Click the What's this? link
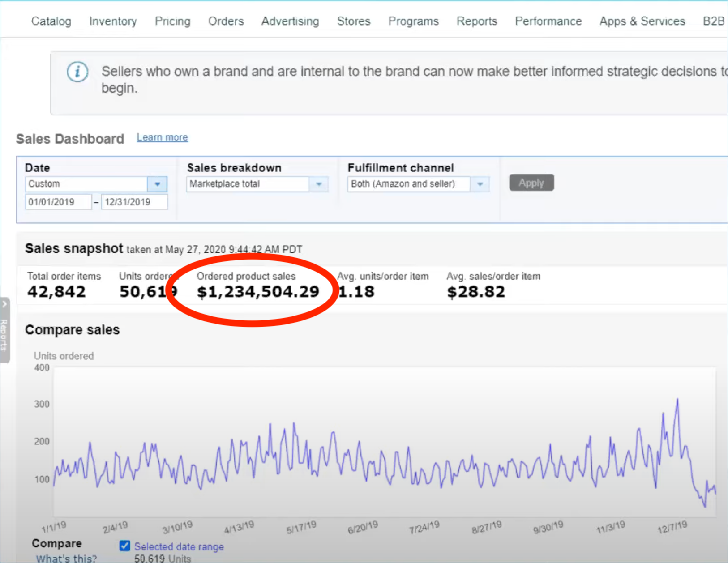 click(x=66, y=558)
